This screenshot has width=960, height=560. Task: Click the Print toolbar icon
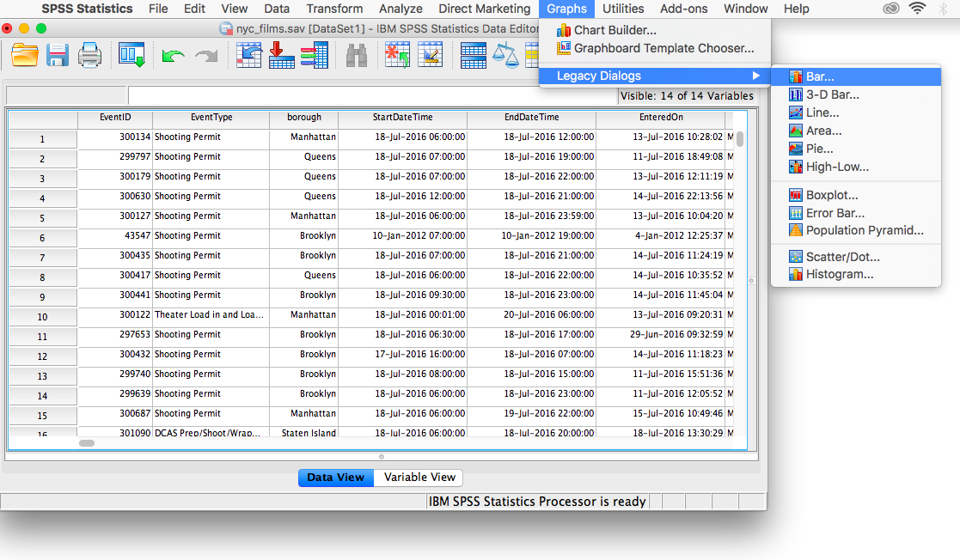point(89,55)
